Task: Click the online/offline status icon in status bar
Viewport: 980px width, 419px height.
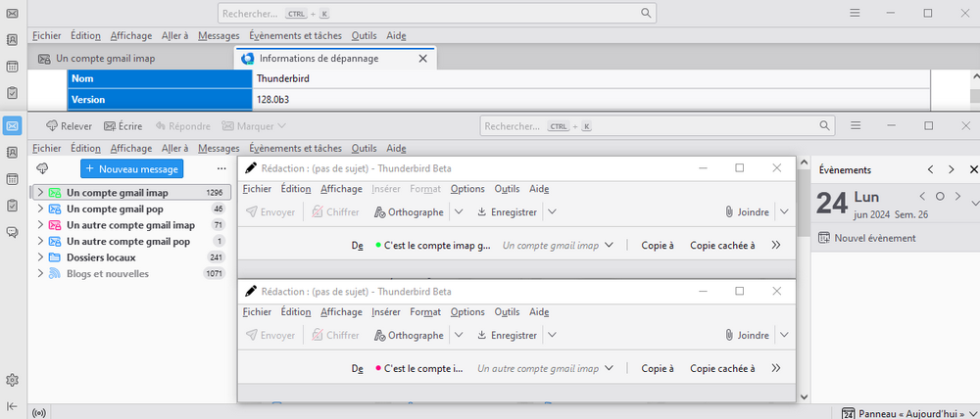Action: pos(39,413)
